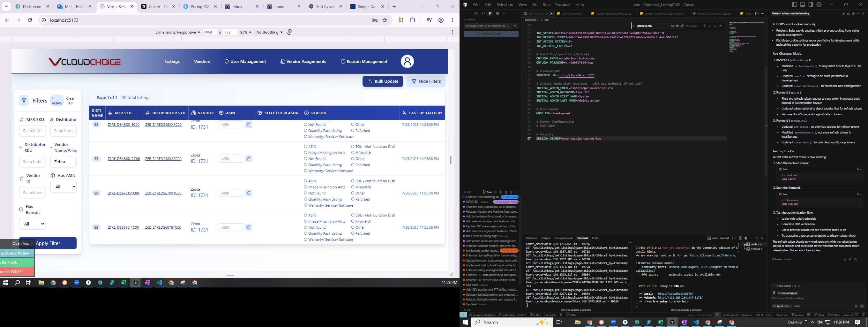Image resolution: width=868 pixels, height=327 pixels.
Task: Click the Hide Filters button
Action: [426, 81]
